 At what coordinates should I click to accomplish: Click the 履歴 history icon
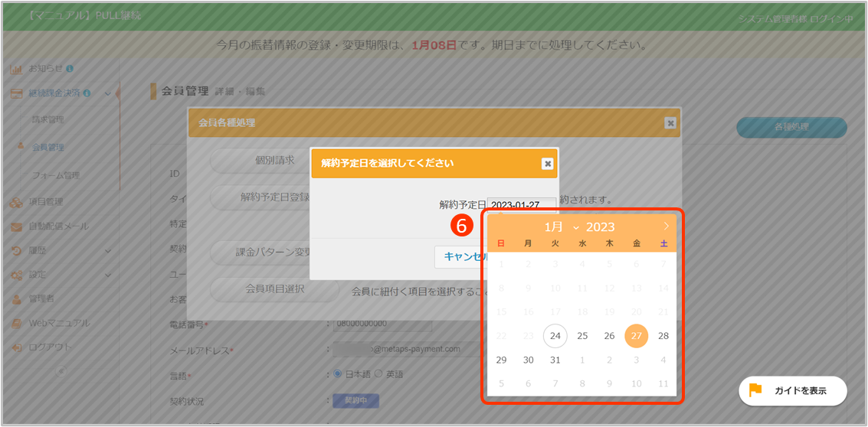(16, 250)
